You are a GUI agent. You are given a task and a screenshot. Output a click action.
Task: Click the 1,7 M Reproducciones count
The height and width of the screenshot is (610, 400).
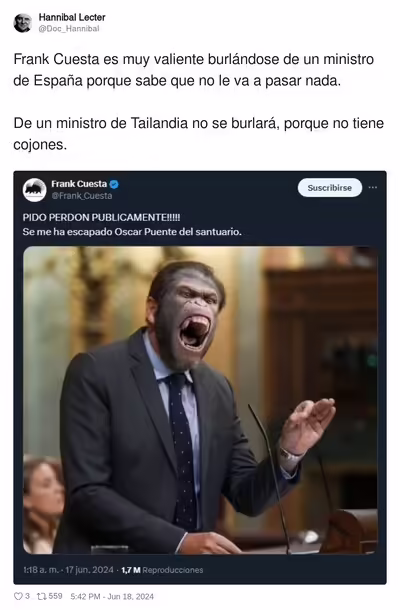pyautogui.click(x=162, y=570)
